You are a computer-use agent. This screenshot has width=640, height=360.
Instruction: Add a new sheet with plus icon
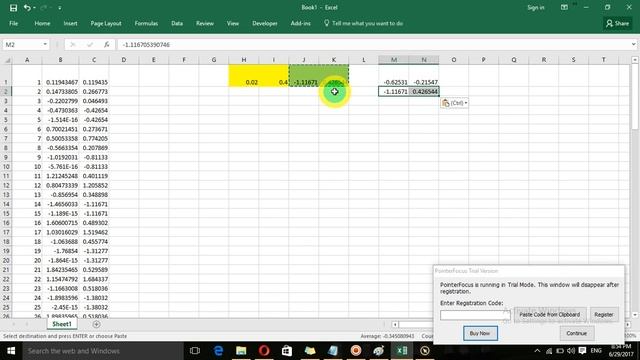point(96,324)
